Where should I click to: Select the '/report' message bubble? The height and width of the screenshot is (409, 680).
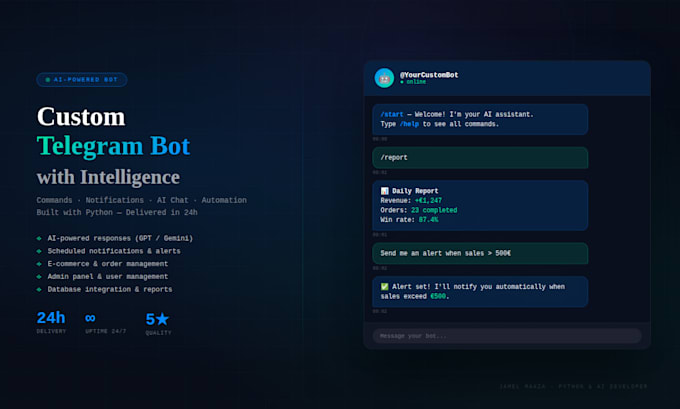coord(480,157)
